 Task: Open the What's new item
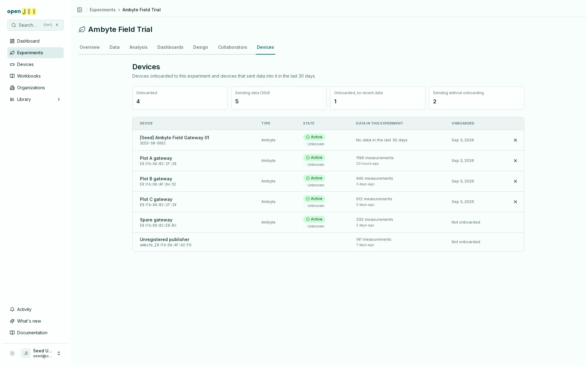36,321
